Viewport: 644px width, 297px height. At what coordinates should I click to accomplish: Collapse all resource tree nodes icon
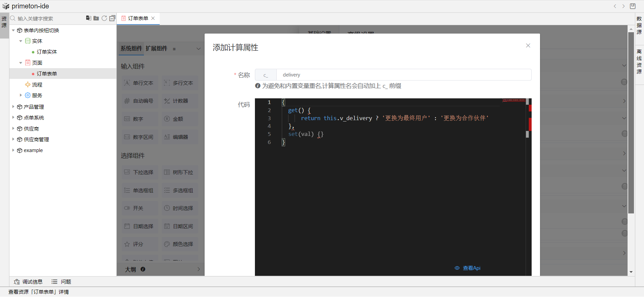coord(112,18)
